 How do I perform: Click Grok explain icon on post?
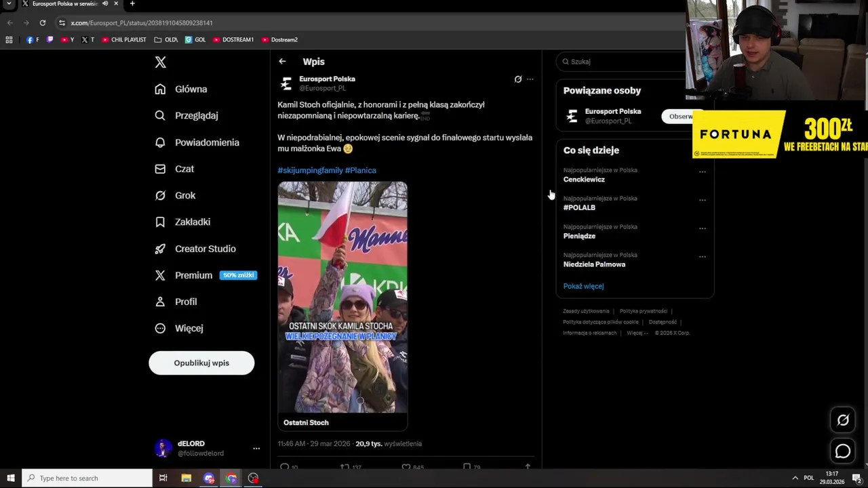point(518,79)
